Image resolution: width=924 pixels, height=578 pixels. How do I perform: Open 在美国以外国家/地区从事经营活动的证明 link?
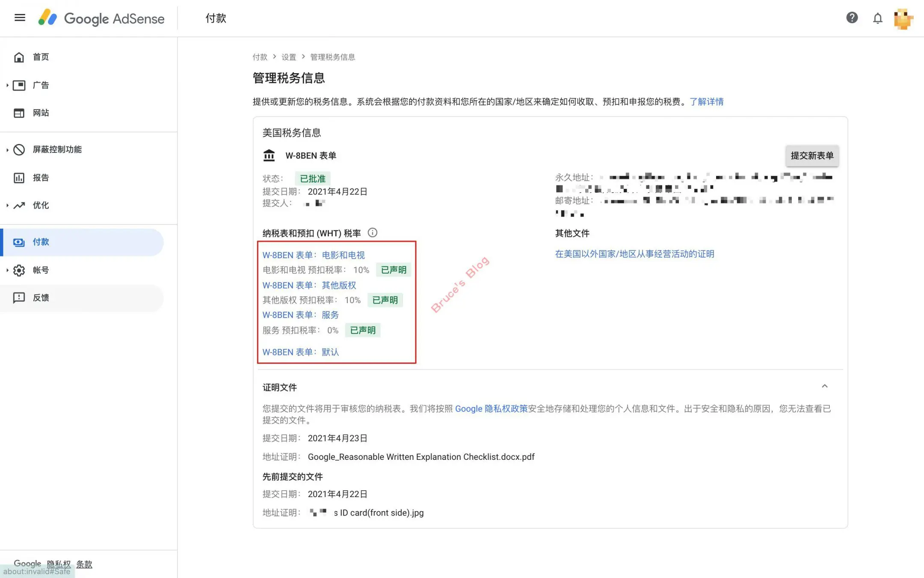tap(634, 254)
